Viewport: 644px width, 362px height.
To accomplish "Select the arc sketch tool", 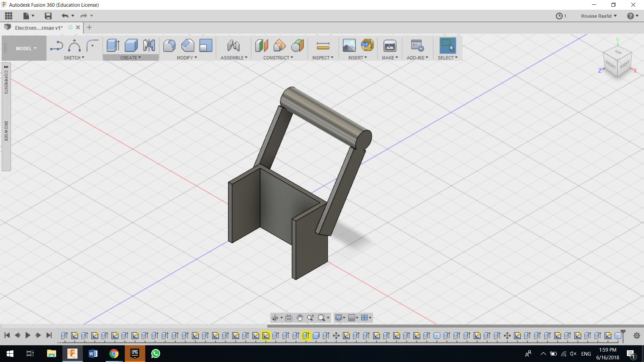I will pos(74,46).
